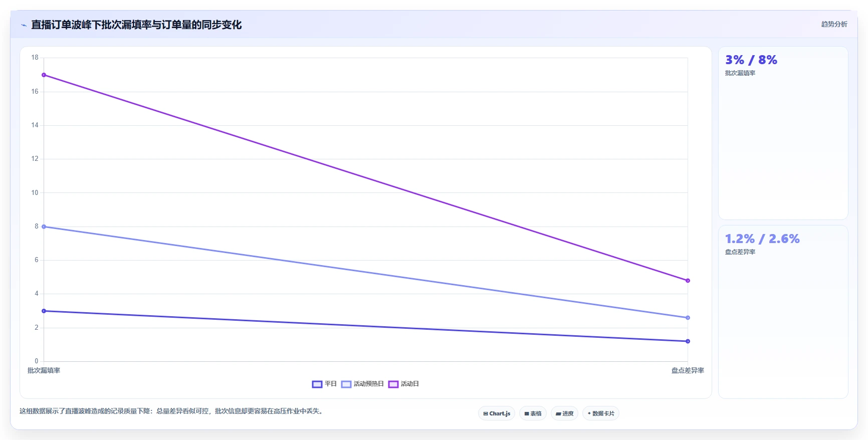Image resolution: width=868 pixels, height=440 pixels.
Task: Click the 活动日 point at 盘点差异率
Action: 688,281
